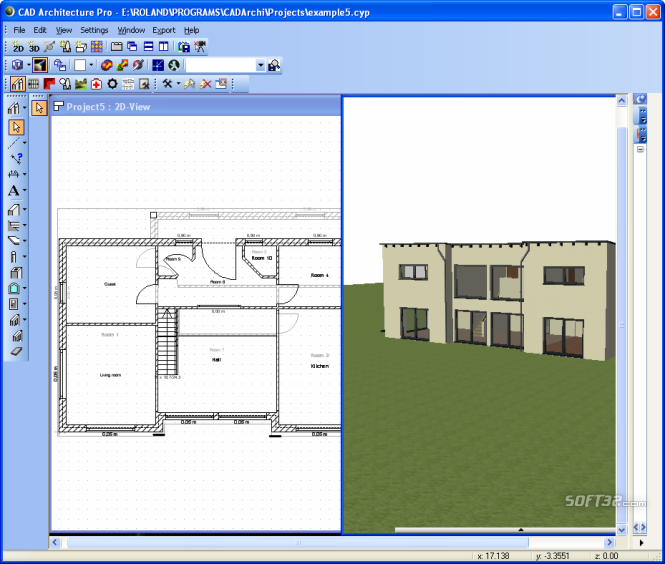Toggle the red floor covering mode

(49, 84)
